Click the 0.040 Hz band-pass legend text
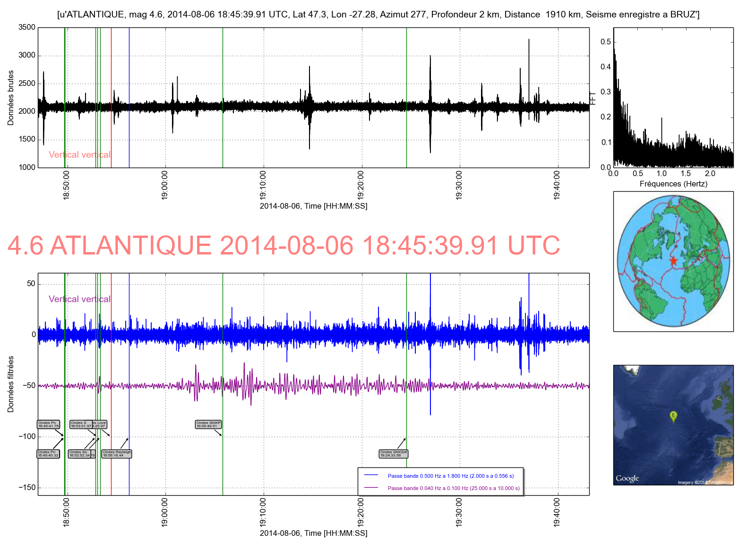Viewport: 756px width, 550px height. (453, 488)
